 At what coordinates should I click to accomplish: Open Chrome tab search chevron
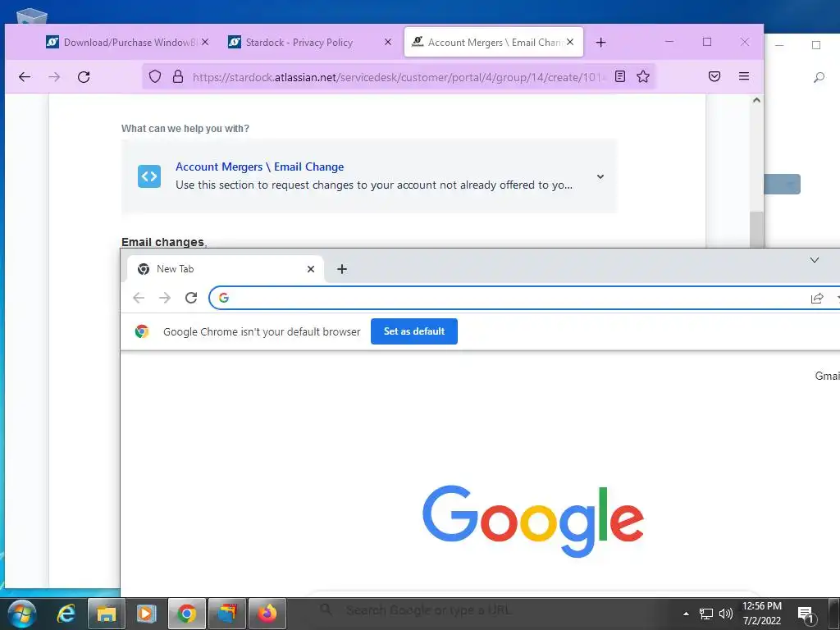coord(815,260)
